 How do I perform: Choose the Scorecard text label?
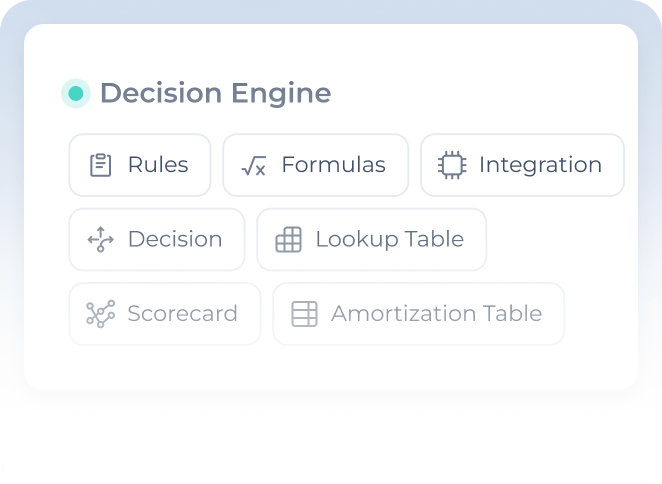[182, 314]
